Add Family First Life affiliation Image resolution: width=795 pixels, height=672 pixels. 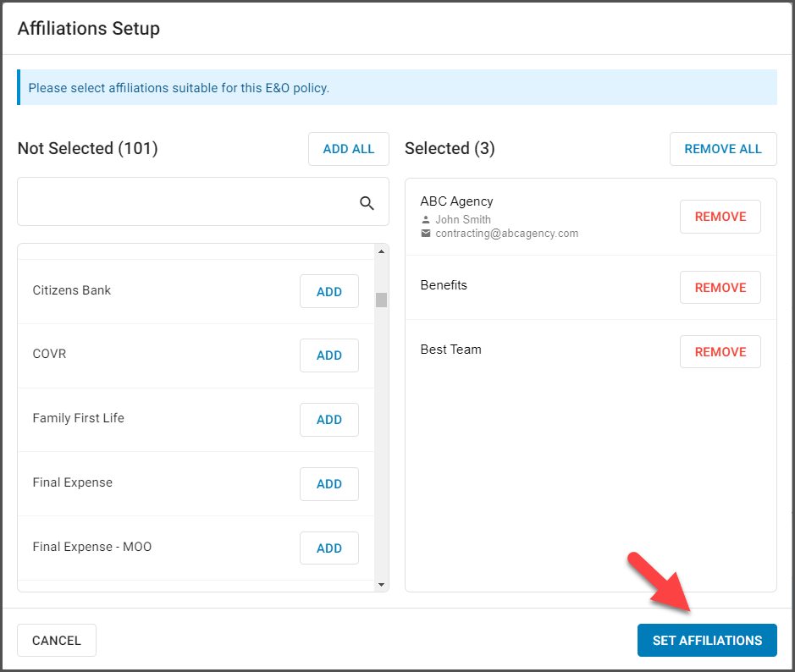[329, 420]
